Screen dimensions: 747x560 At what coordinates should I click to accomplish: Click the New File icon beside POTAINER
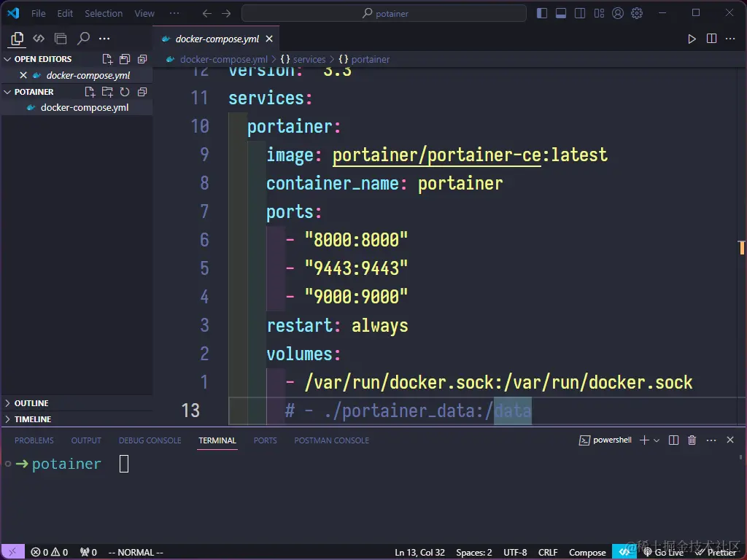pos(90,92)
